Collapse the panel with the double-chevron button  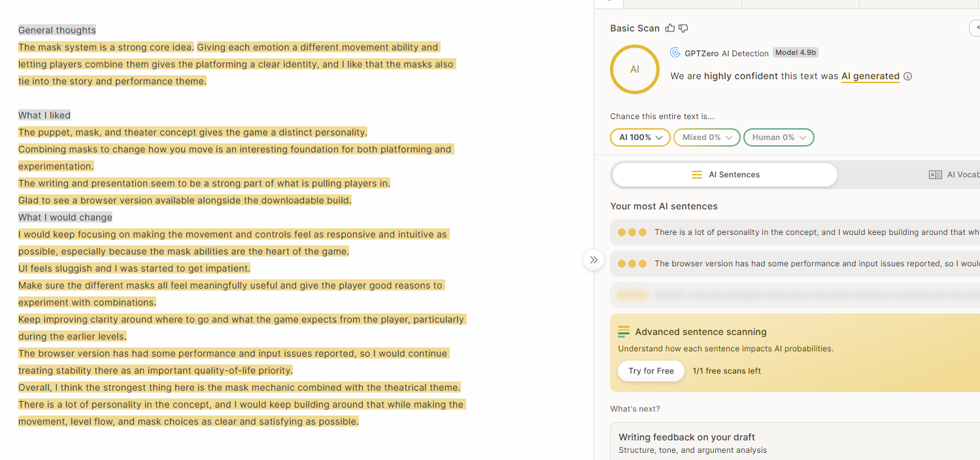click(593, 260)
